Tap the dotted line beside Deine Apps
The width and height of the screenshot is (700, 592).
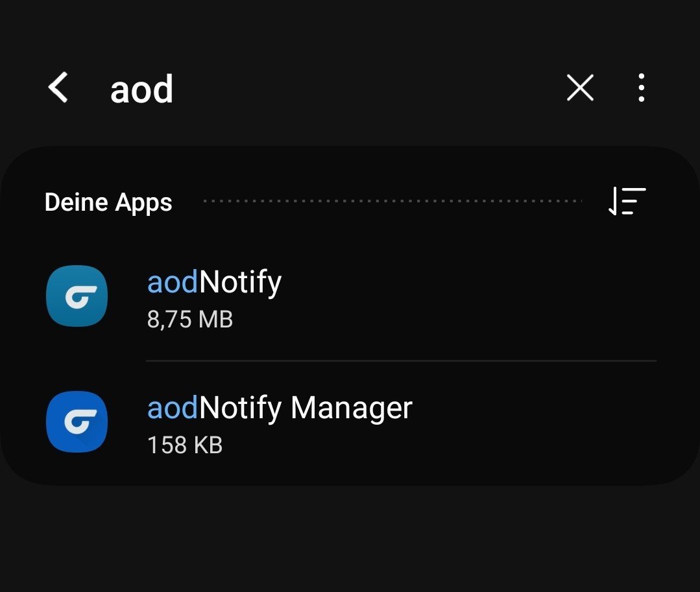[392, 201]
